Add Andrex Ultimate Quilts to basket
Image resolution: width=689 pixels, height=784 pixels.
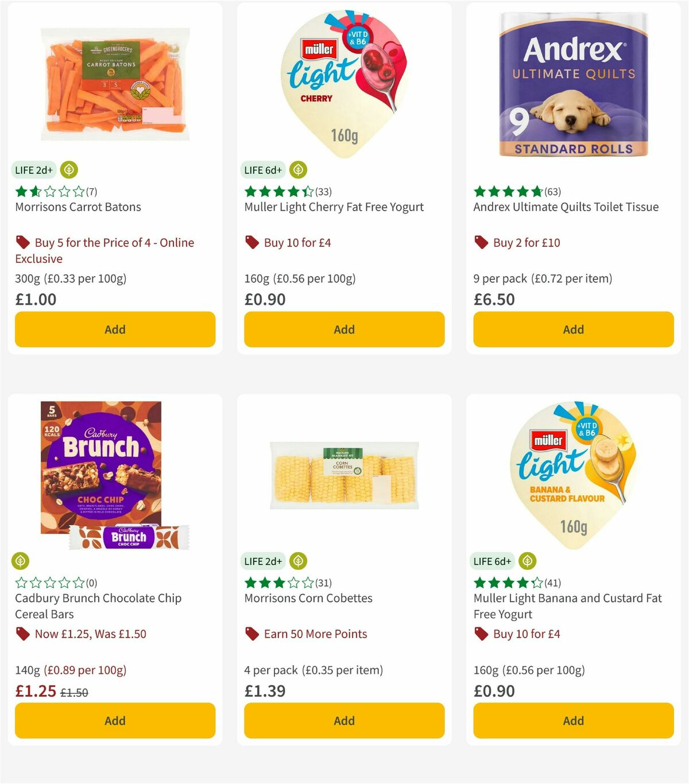click(x=573, y=329)
